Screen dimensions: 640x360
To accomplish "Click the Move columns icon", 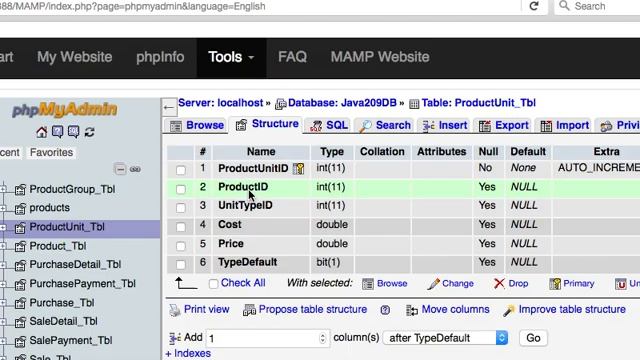I will tap(412, 310).
